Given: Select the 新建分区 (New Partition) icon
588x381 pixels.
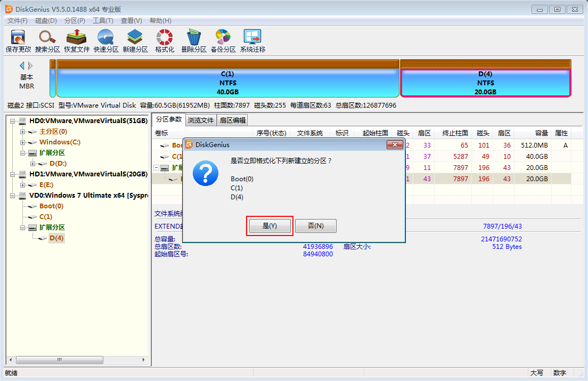Looking at the screenshot, I should click(x=135, y=40).
